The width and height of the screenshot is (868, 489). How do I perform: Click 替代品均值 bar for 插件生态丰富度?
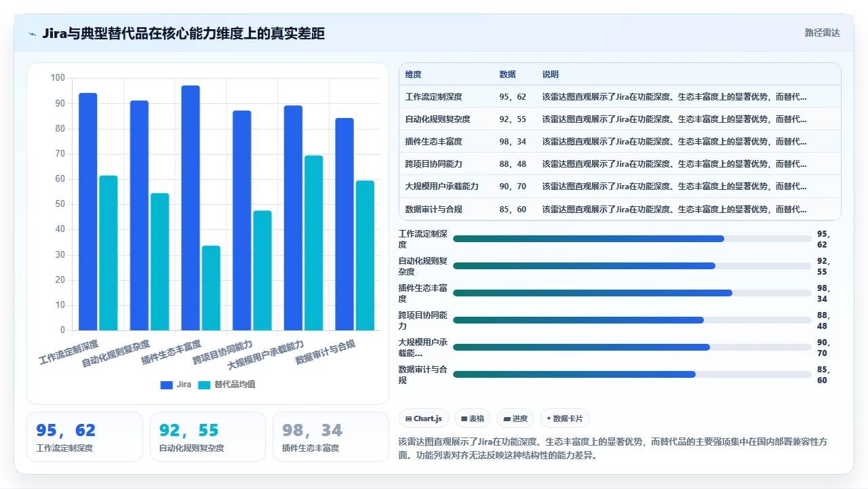coord(211,288)
